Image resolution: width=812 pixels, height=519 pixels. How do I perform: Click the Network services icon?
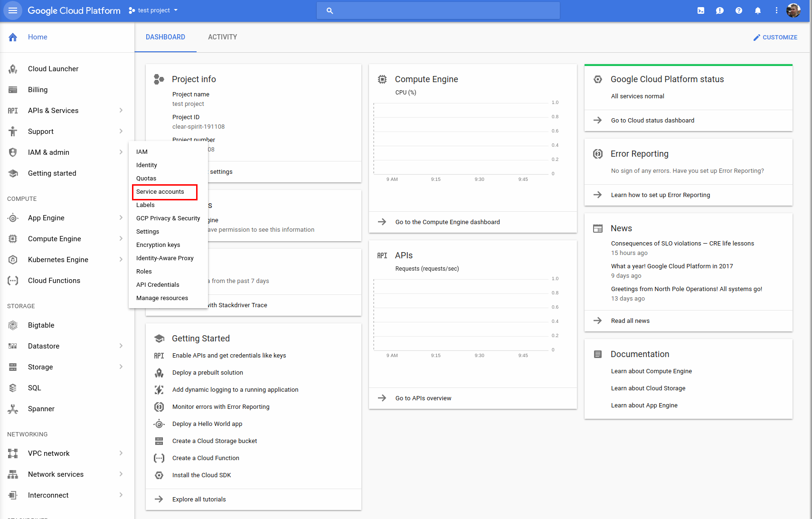tap(13, 474)
